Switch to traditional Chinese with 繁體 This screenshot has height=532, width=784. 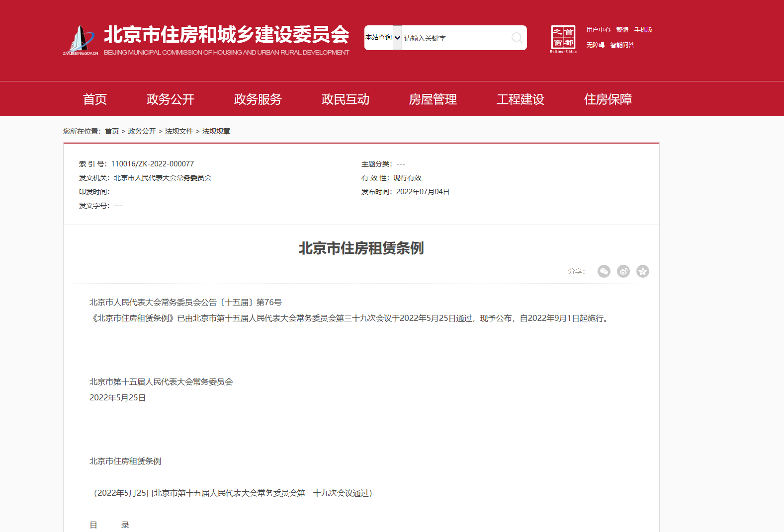tap(622, 30)
